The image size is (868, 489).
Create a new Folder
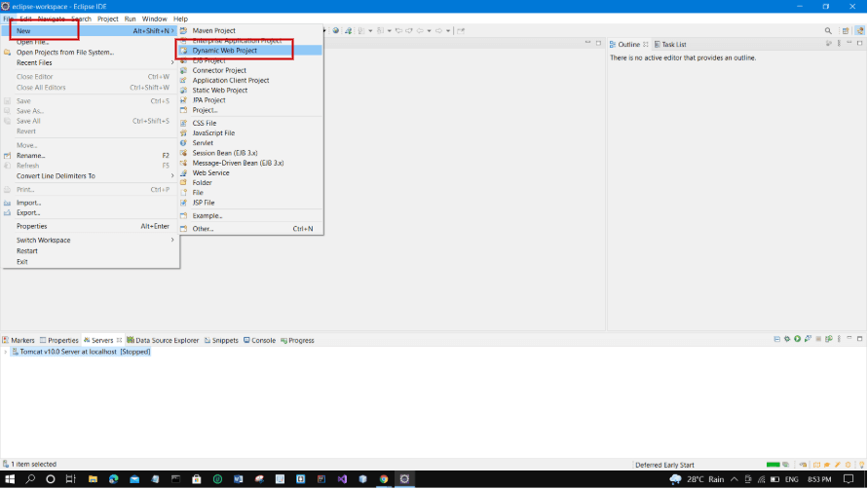point(249,183)
